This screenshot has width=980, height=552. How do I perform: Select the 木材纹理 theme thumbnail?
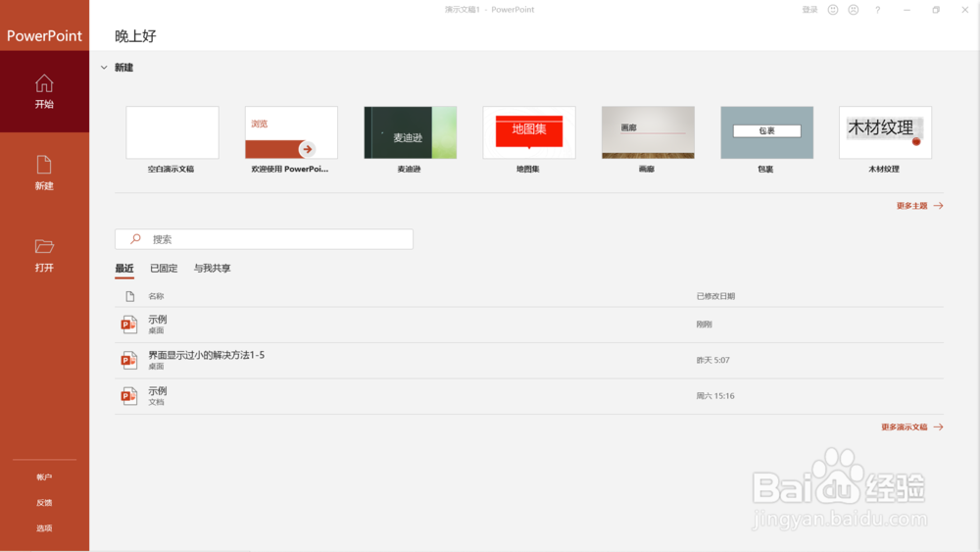(x=886, y=132)
